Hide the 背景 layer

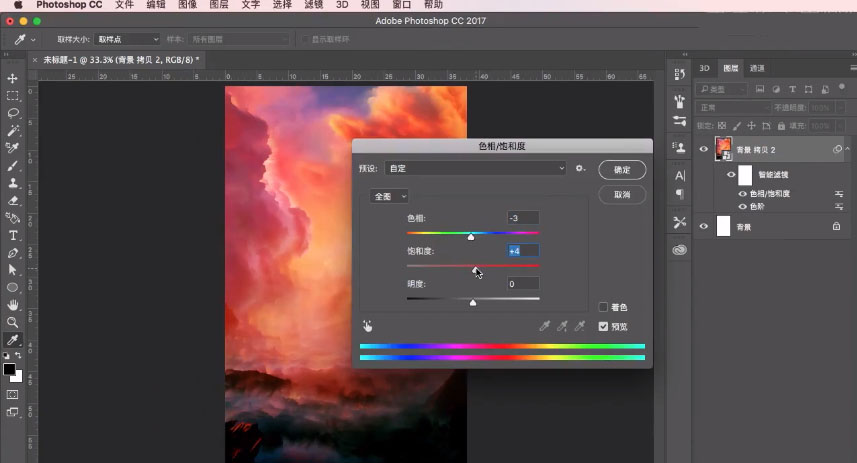click(704, 226)
